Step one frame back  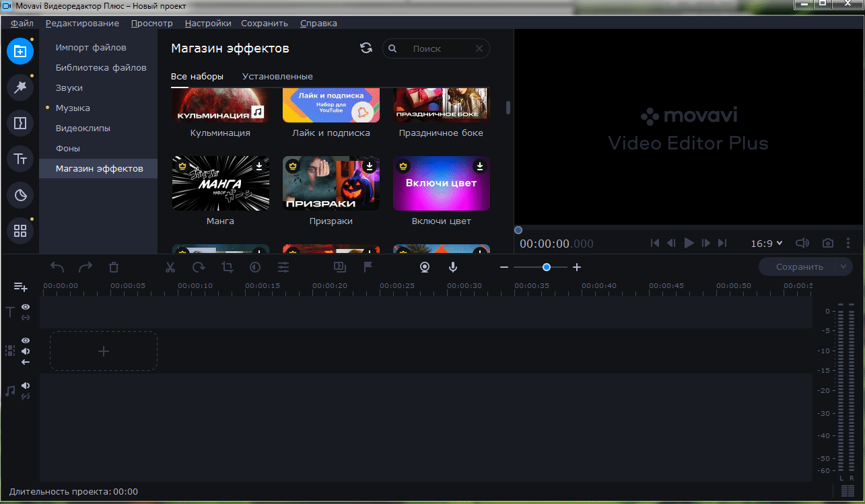pos(671,243)
